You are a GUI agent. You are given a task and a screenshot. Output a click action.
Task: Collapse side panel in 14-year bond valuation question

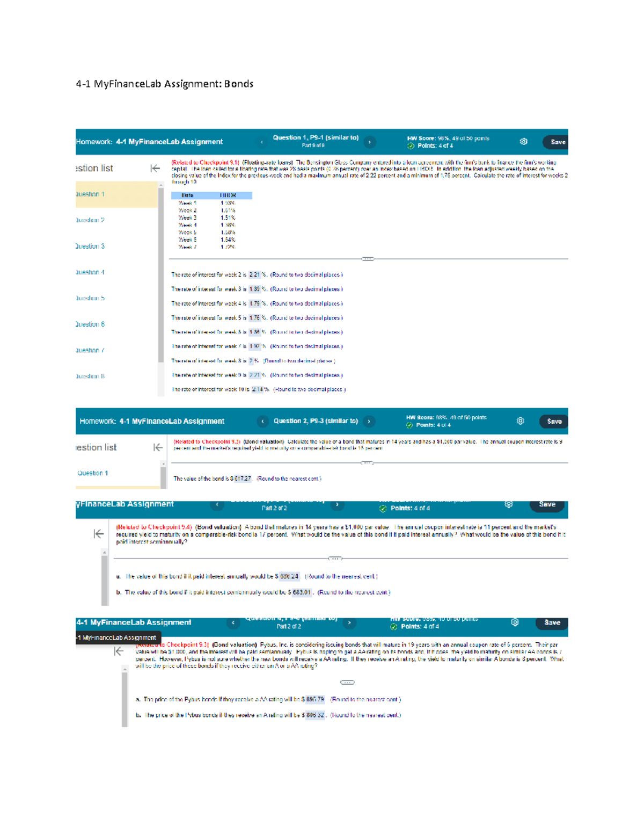tap(99, 533)
